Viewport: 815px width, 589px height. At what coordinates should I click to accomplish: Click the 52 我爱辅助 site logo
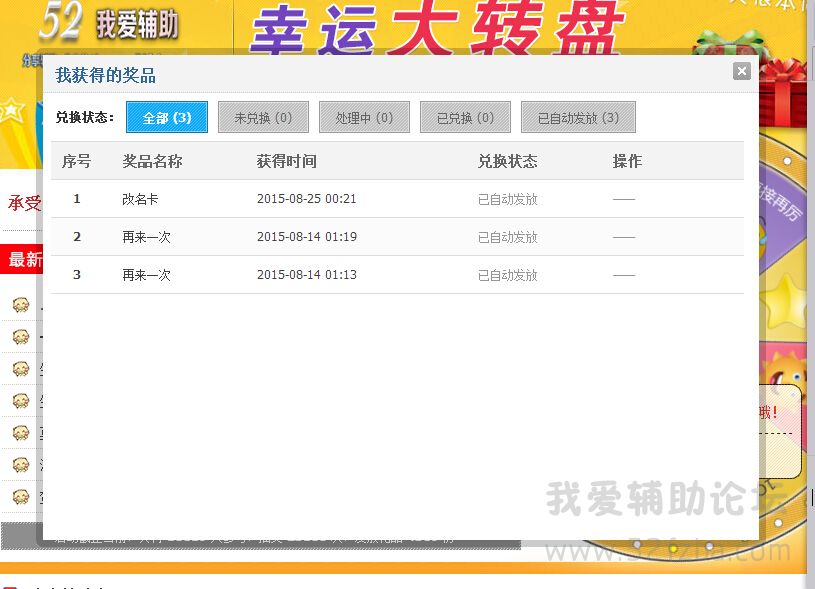coord(110,24)
